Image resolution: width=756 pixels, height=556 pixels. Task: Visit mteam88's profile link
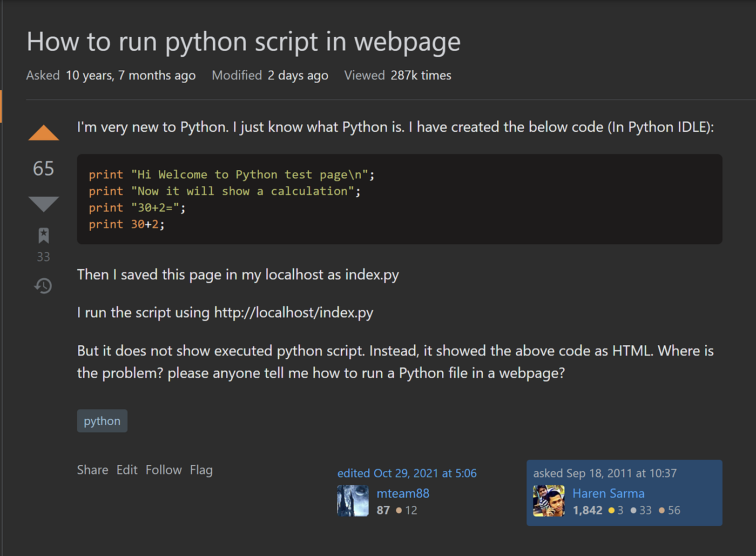403,493
